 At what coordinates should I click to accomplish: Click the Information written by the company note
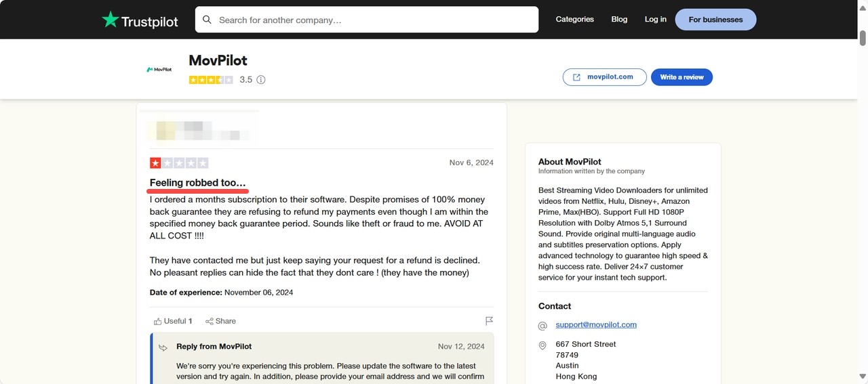tap(591, 171)
